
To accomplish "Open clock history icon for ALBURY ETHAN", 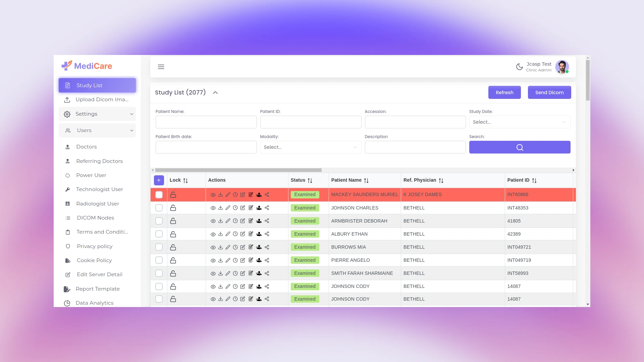I will pyautogui.click(x=235, y=234).
